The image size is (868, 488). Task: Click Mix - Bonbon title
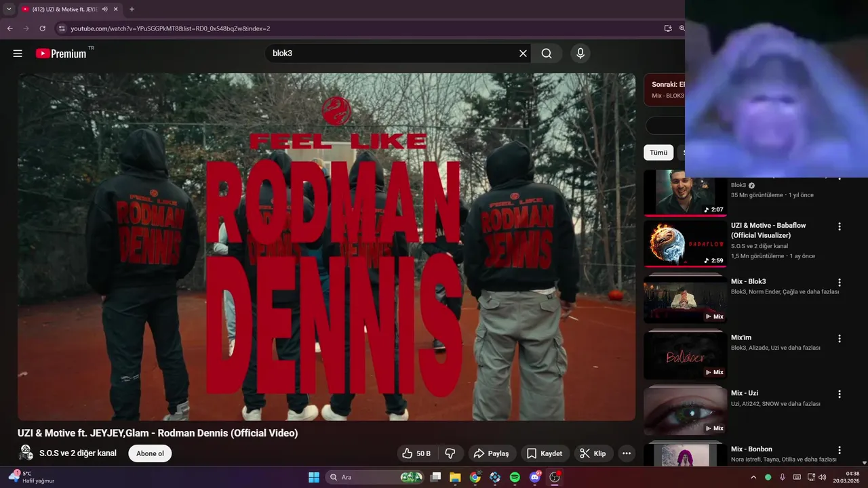pyautogui.click(x=751, y=449)
